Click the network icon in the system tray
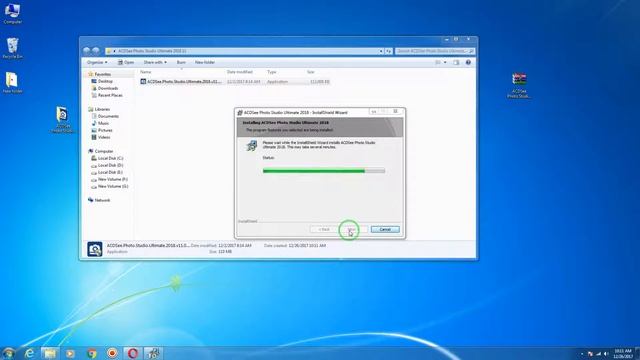This screenshot has width=640, height=360. (x=598, y=354)
